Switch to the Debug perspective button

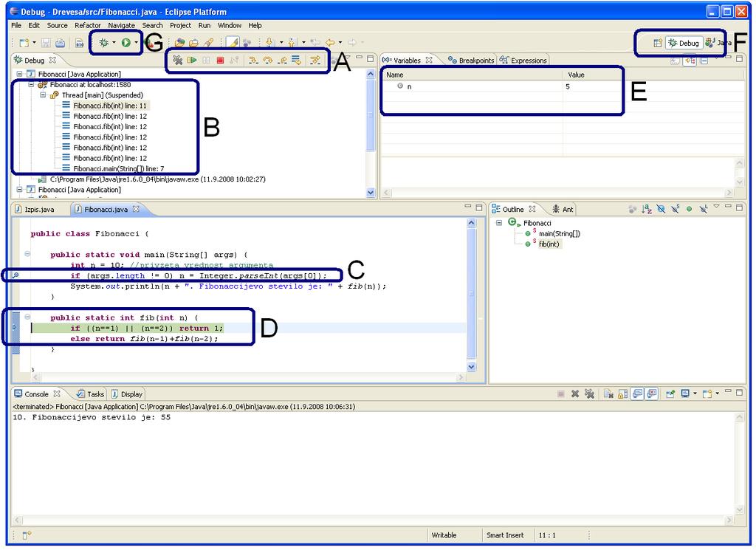point(684,43)
